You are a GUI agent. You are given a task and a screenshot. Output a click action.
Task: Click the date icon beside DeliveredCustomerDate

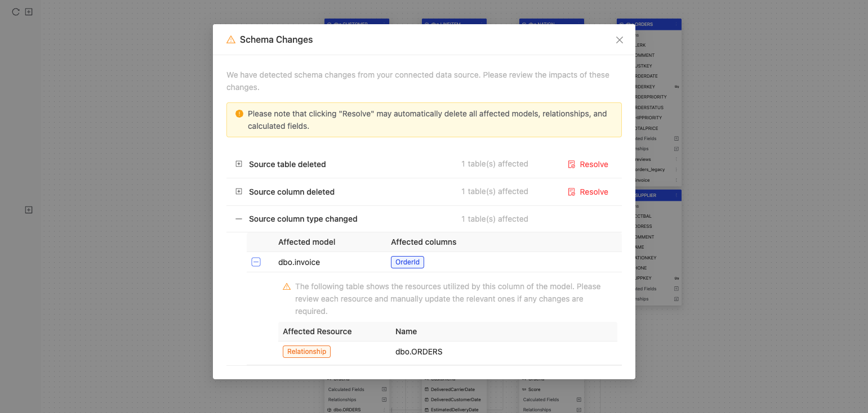[427, 399]
